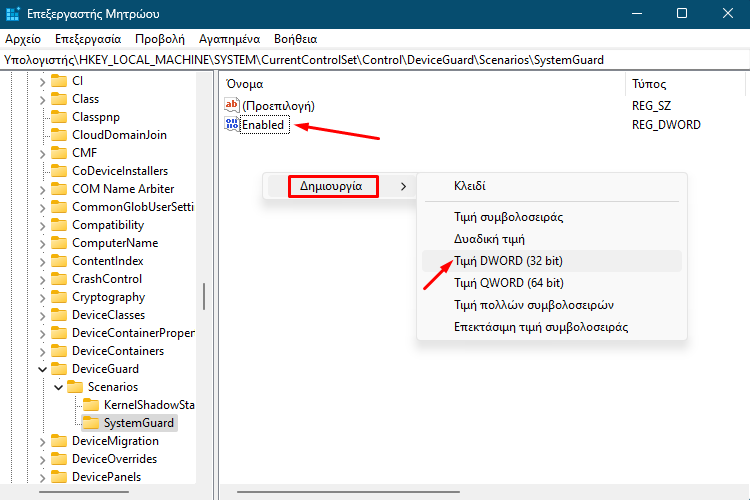
Task: Click the (Προεπιλογή) string value icon
Action: pyautogui.click(x=232, y=105)
